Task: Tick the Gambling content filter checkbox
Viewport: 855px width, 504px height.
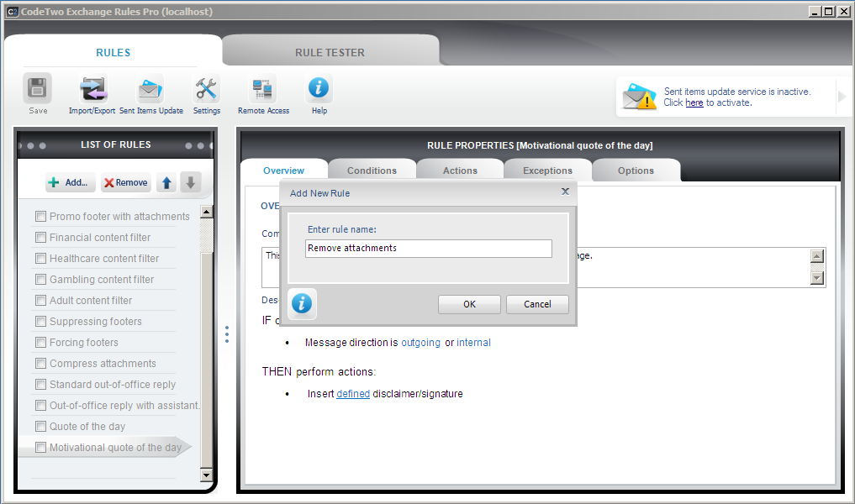Action: pos(40,280)
